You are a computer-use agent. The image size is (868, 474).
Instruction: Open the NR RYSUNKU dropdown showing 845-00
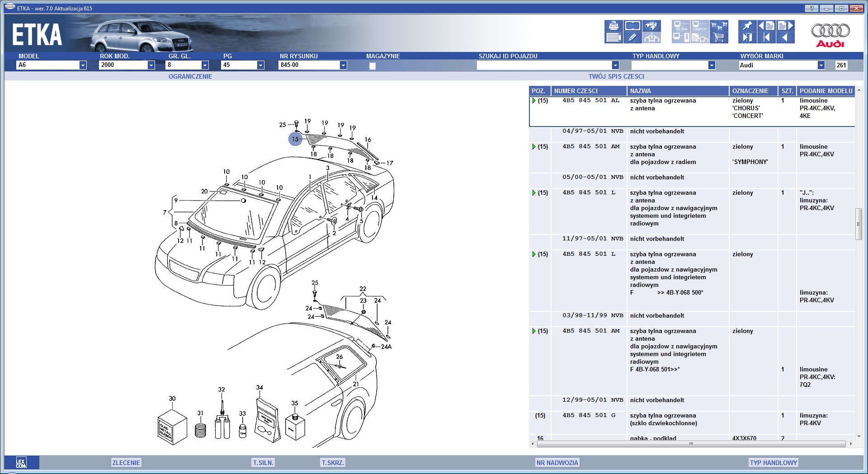pyautogui.click(x=343, y=65)
